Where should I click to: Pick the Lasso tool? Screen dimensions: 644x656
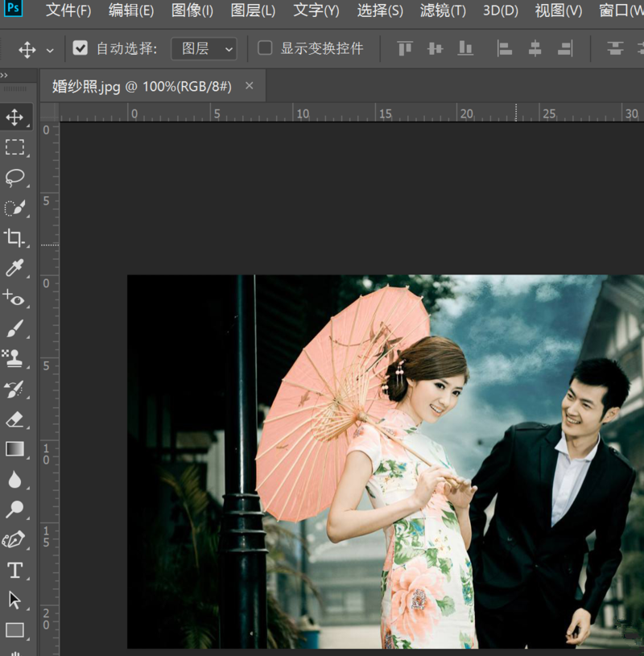pyautogui.click(x=14, y=177)
